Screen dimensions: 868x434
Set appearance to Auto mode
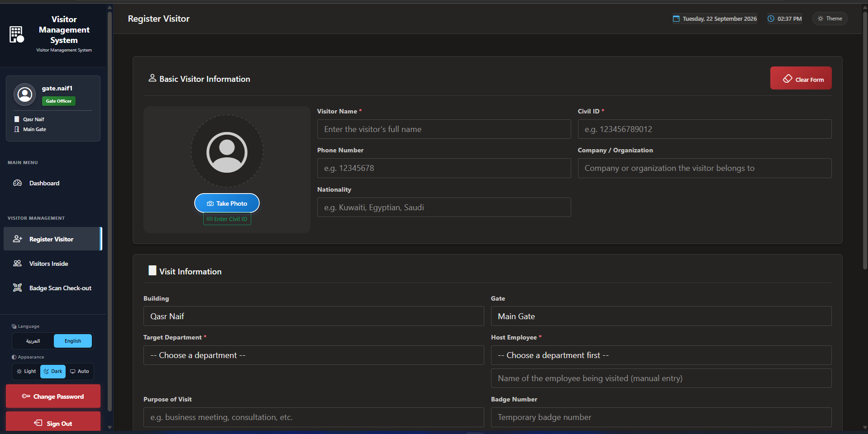tap(80, 371)
